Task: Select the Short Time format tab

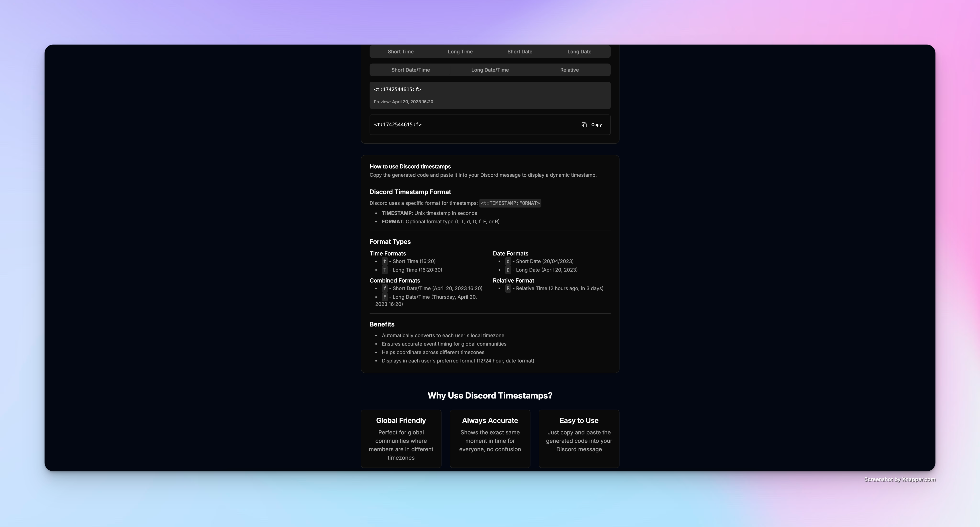Action: click(401, 52)
